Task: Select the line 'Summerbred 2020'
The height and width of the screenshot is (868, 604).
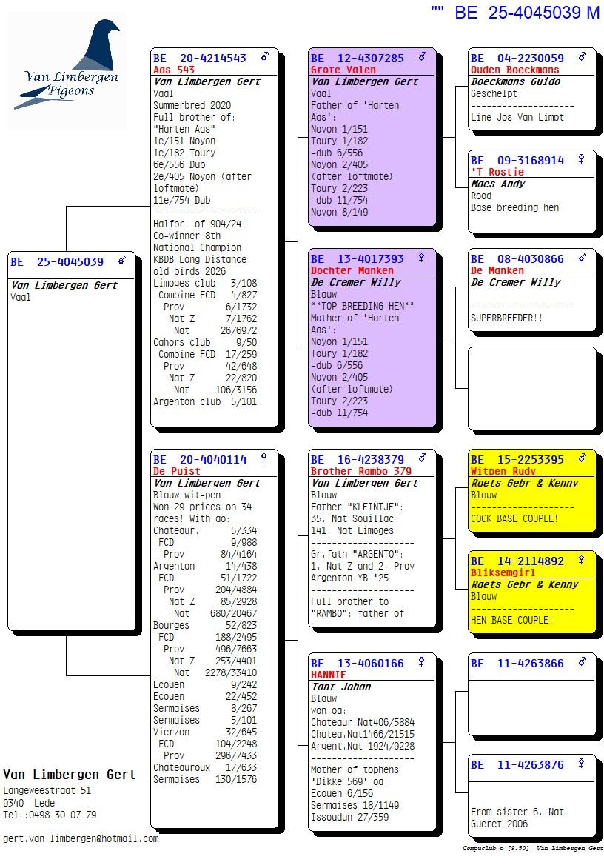Action: pos(192,105)
